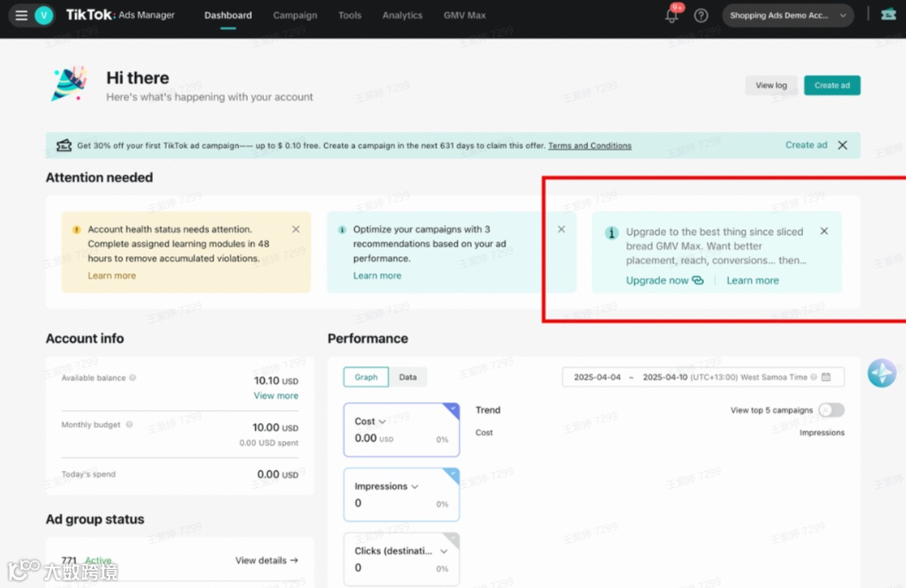Image resolution: width=906 pixels, height=588 pixels.
Task: Click the link icon beside Upgrade now
Action: tap(698, 280)
